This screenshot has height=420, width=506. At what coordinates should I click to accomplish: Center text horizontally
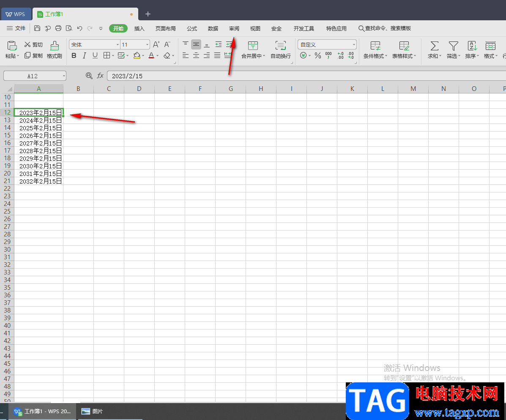[x=196, y=55]
